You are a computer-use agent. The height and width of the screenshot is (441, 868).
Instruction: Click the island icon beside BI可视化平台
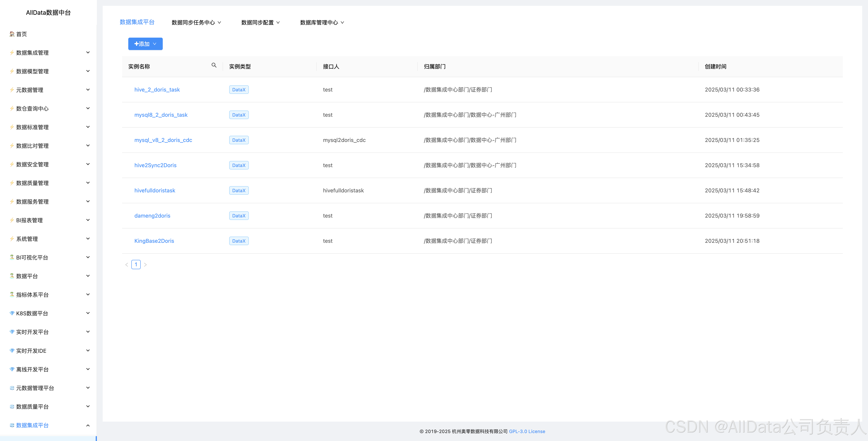[12, 257]
